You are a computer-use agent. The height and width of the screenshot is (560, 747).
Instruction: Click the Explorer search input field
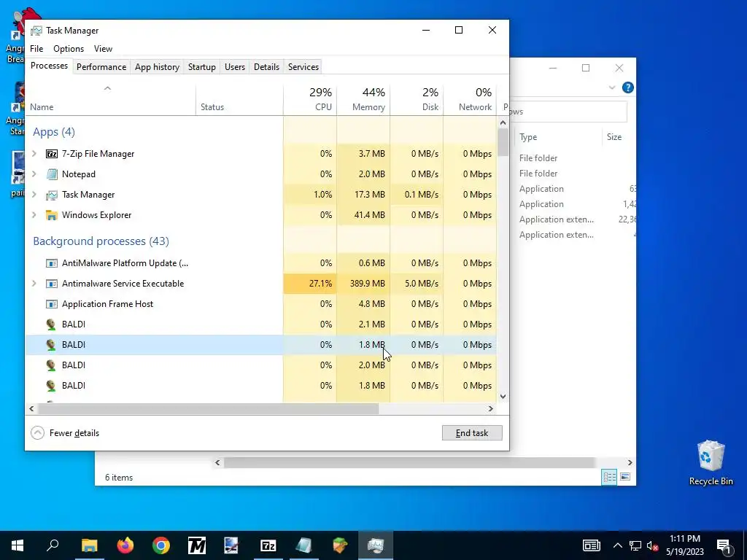[569, 112]
